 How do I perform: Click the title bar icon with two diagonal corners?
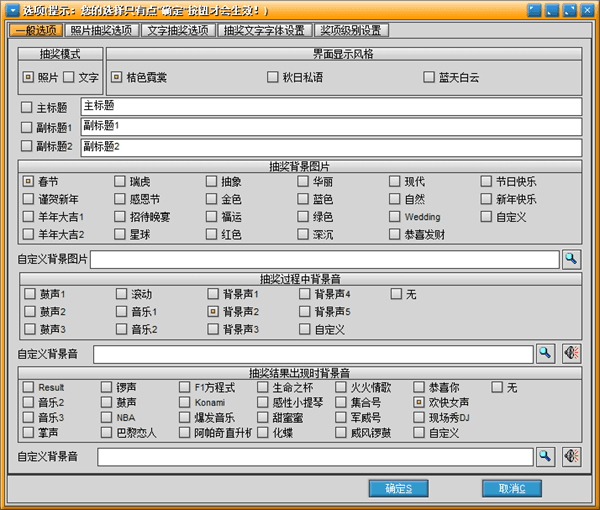[x=569, y=10]
